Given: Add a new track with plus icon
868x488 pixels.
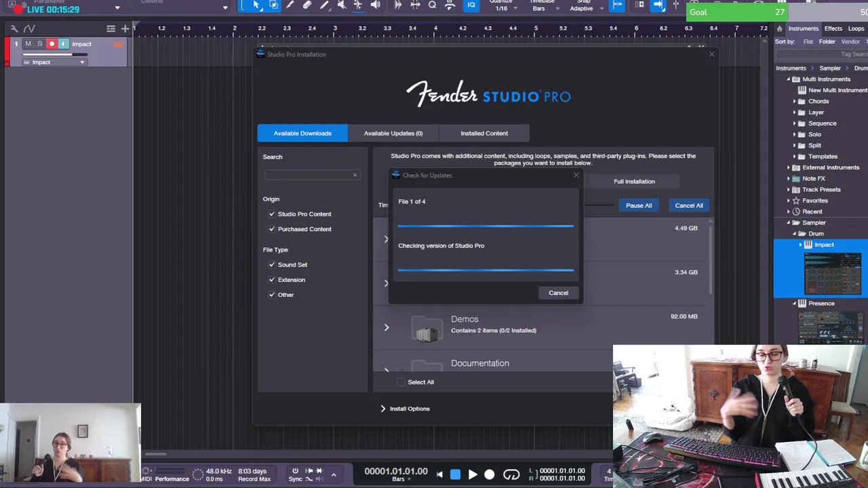Looking at the screenshot, I should [125, 28].
